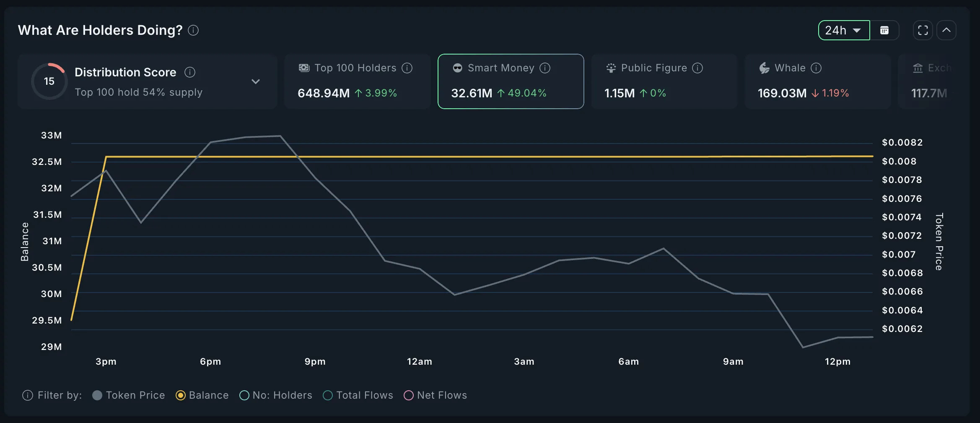Image resolution: width=980 pixels, height=423 pixels.
Task: Expand the Distribution Score details chevron
Action: (256, 81)
